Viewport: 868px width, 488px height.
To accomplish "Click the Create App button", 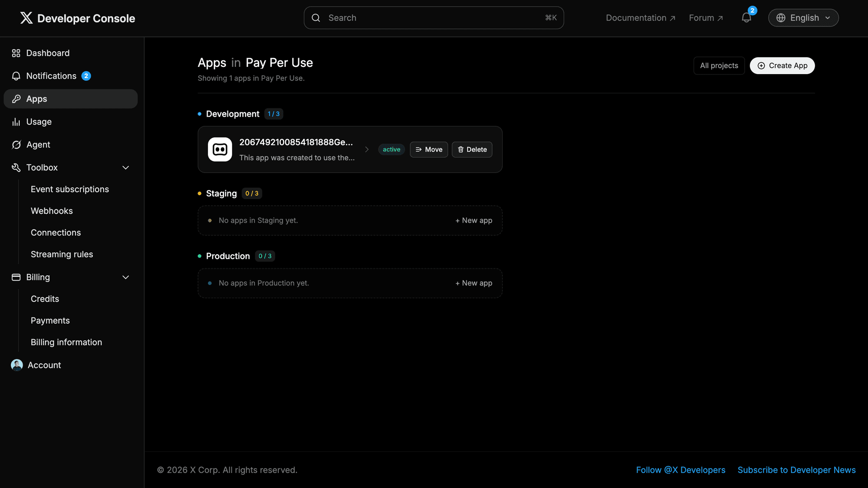I will coord(782,66).
